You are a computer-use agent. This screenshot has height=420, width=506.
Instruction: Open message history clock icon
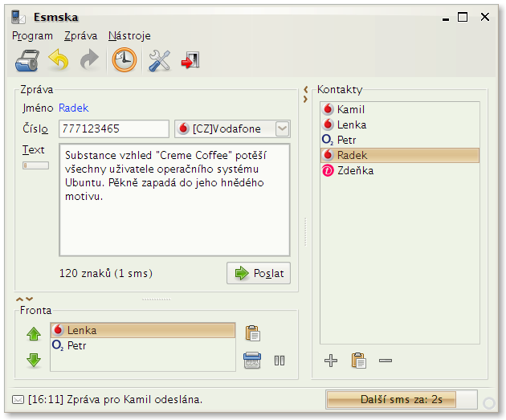124,59
